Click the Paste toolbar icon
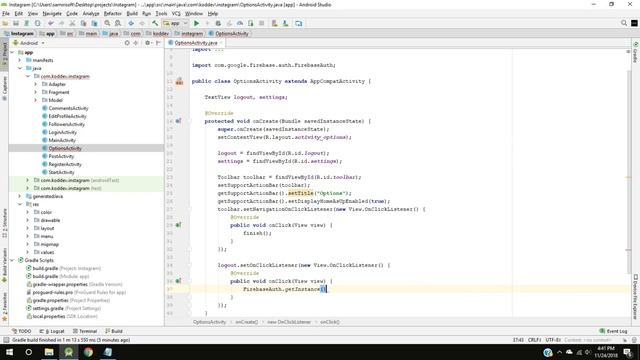This screenshot has width=640, height=360. click(x=94, y=23)
